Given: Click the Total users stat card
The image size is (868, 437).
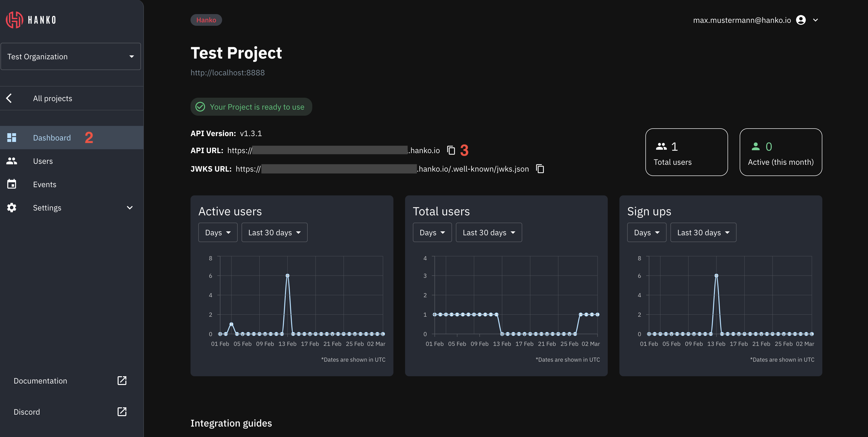Looking at the screenshot, I should (686, 152).
